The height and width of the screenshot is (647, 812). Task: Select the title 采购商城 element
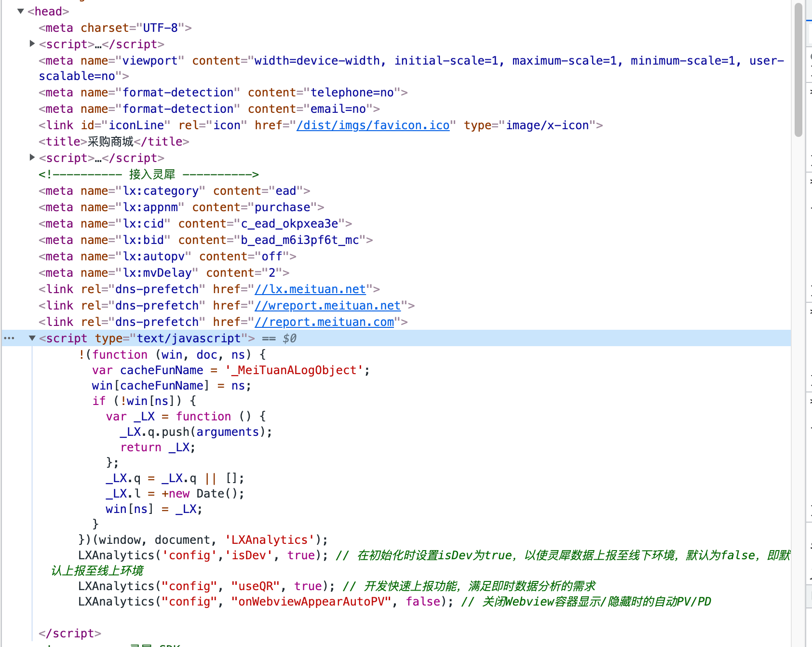[114, 142]
